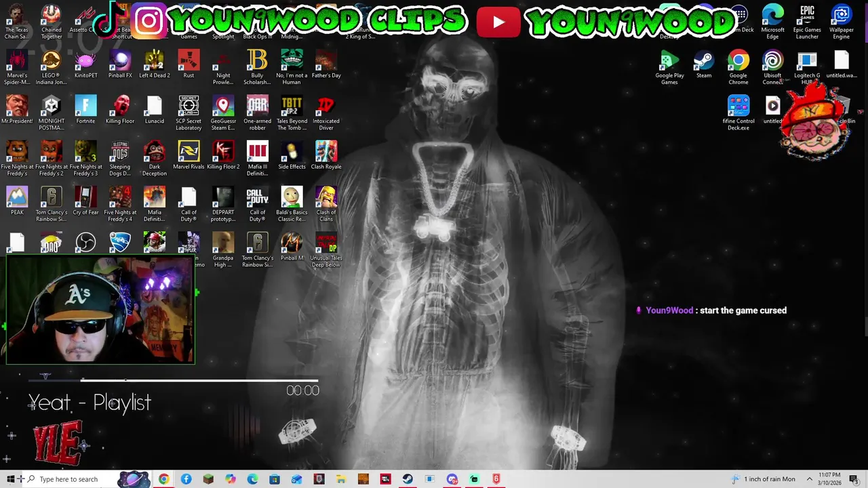
Task: Launch Epic Games Launcher shortcut
Action: click(807, 22)
